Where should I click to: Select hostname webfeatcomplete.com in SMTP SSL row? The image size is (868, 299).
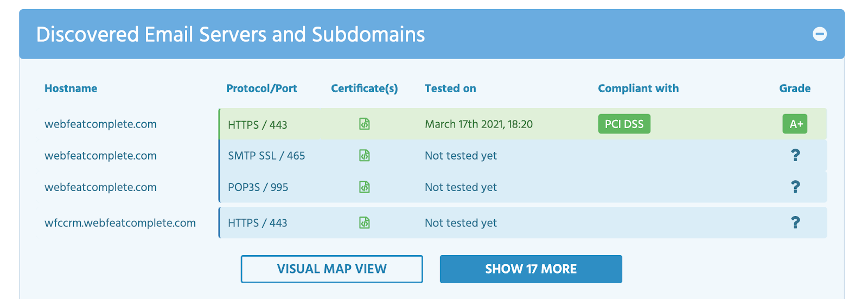(100, 156)
